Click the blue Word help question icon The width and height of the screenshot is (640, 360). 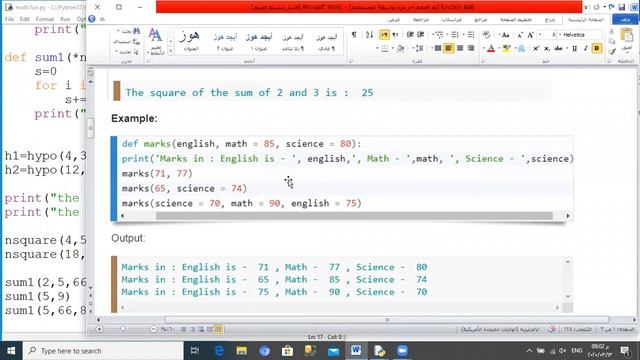[x=92, y=19]
